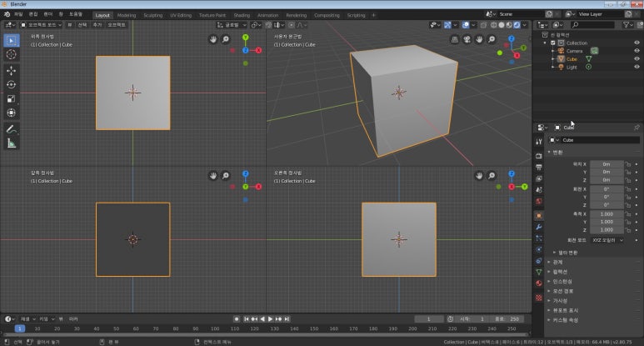The width and height of the screenshot is (644, 346).
Task: Open the Particles properties tab
Action: pyautogui.click(x=539, y=238)
